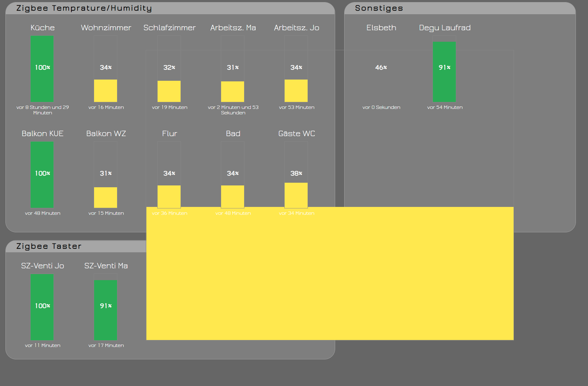Click the Gäste WC label
Screen dimensions: 588x386
(x=296, y=133)
